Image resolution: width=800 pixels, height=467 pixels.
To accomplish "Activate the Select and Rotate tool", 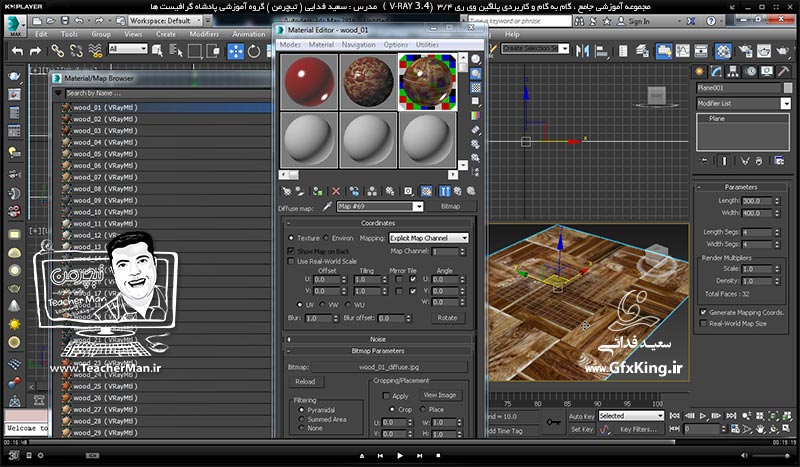I will [x=254, y=51].
